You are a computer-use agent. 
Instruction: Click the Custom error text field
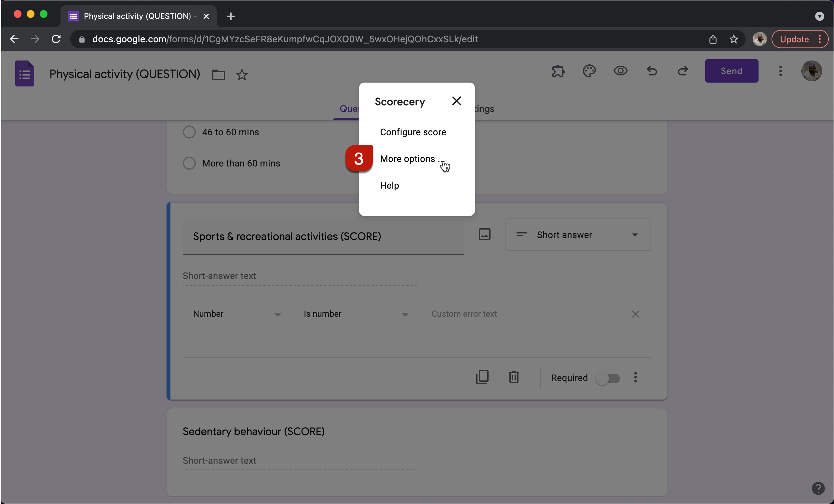525,314
